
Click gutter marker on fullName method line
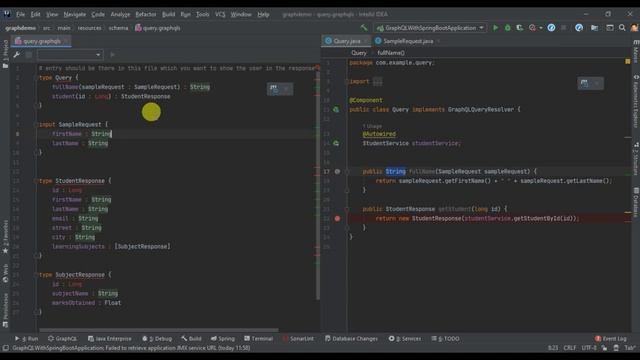[x=337, y=171]
